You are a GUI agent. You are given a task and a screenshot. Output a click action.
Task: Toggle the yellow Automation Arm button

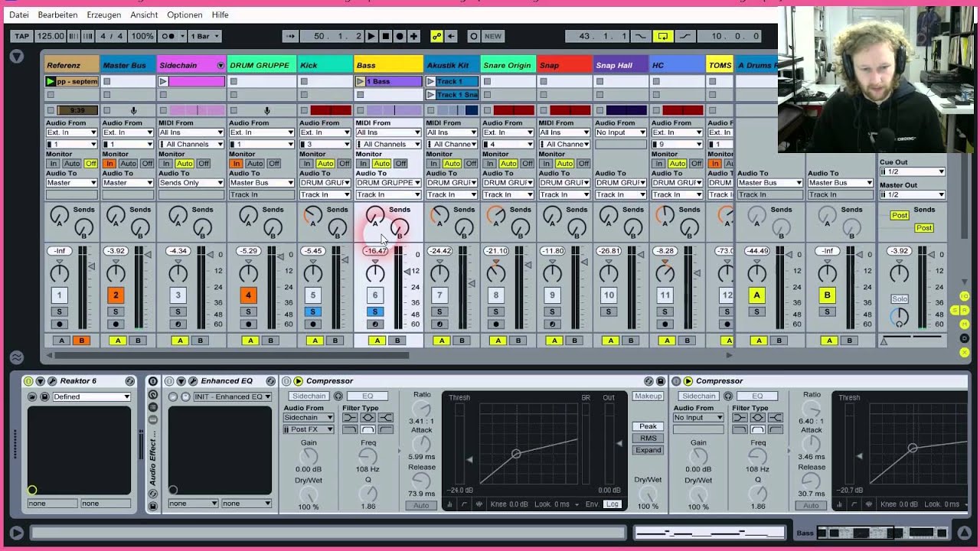click(436, 36)
